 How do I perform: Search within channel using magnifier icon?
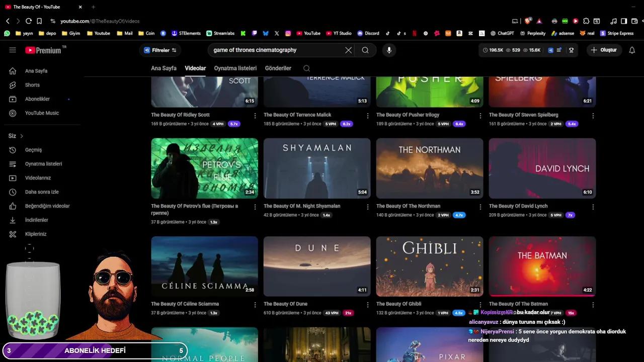point(306,68)
